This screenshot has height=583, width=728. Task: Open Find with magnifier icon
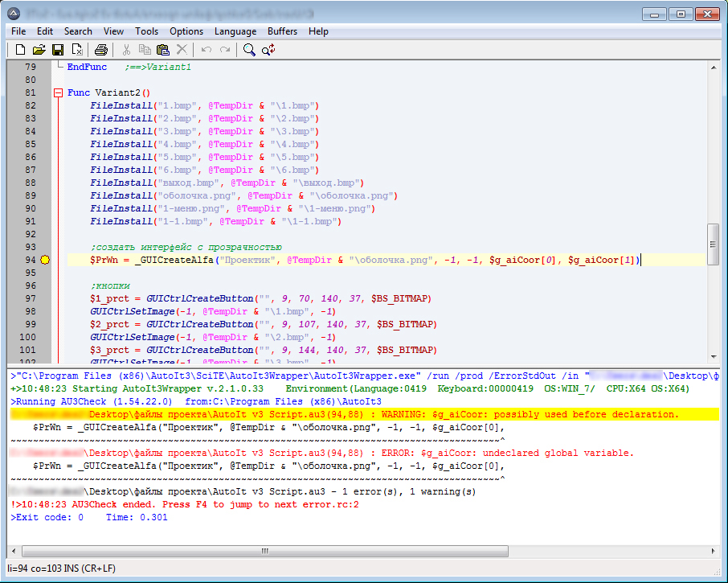249,50
